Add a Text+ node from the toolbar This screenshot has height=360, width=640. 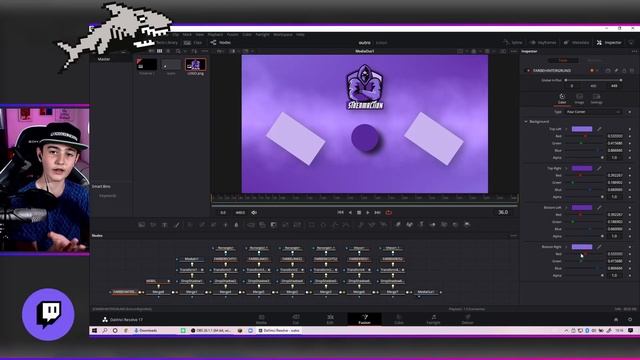165,224
